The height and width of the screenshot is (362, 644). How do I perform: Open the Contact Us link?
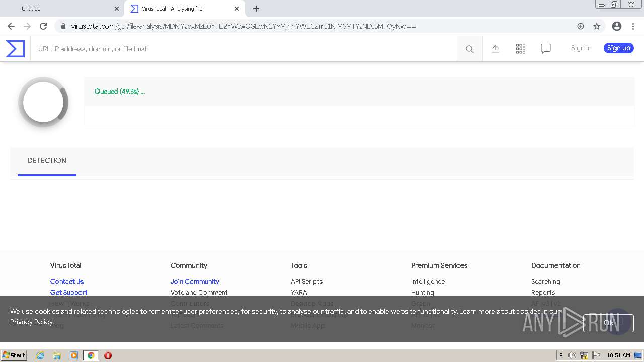coord(67,282)
